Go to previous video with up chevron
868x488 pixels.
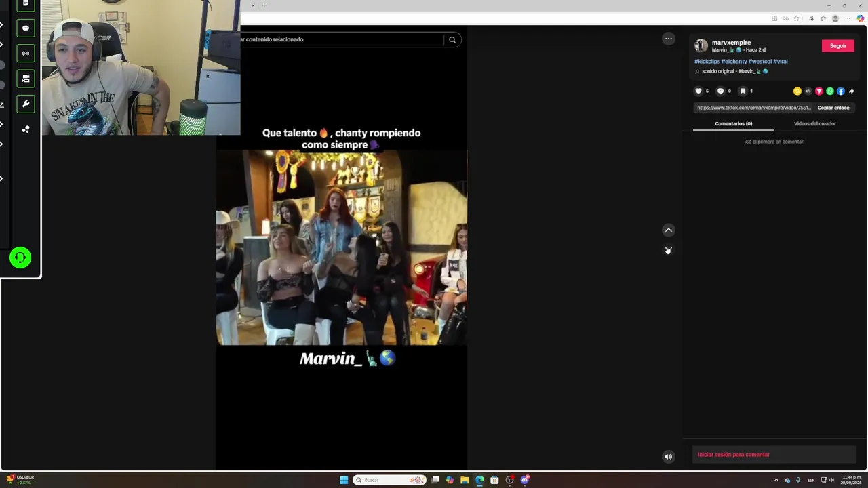pos(669,230)
